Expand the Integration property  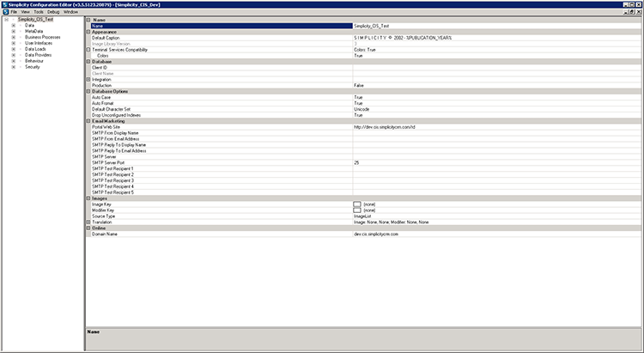tap(88, 79)
